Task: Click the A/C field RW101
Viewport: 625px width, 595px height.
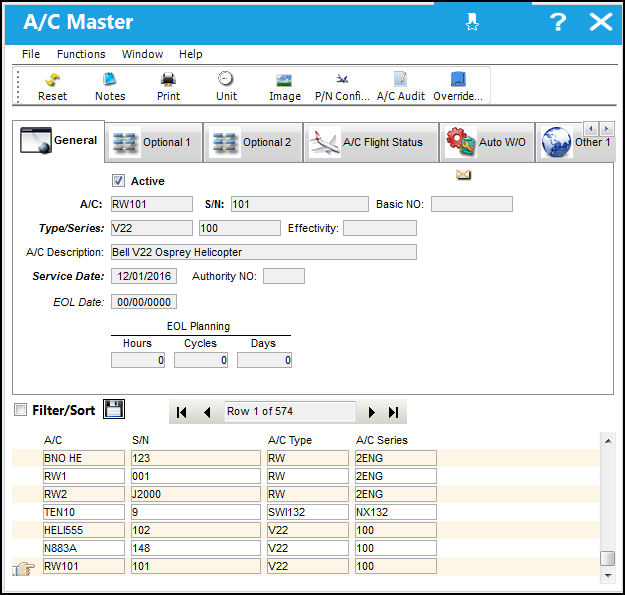Action: tap(152, 204)
